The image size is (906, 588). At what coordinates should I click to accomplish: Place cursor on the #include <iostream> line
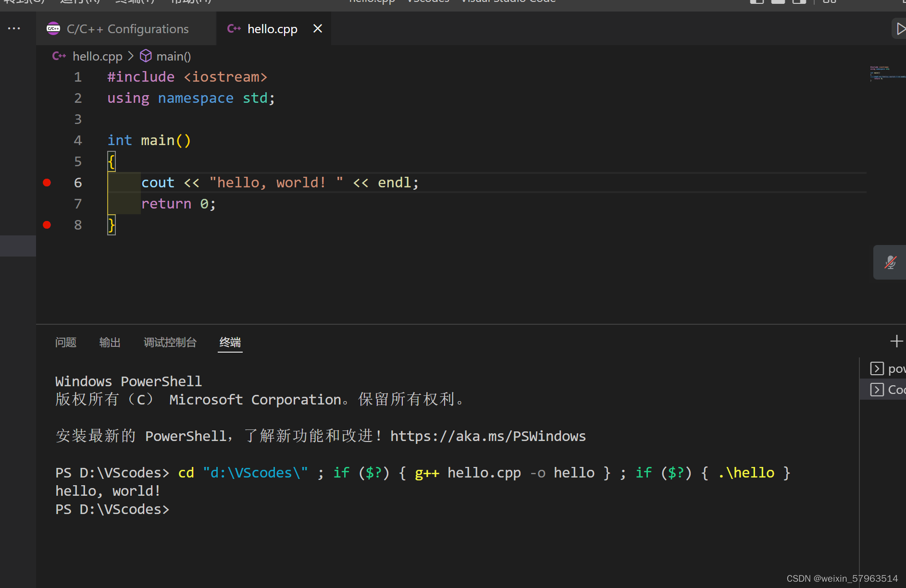pos(187,77)
